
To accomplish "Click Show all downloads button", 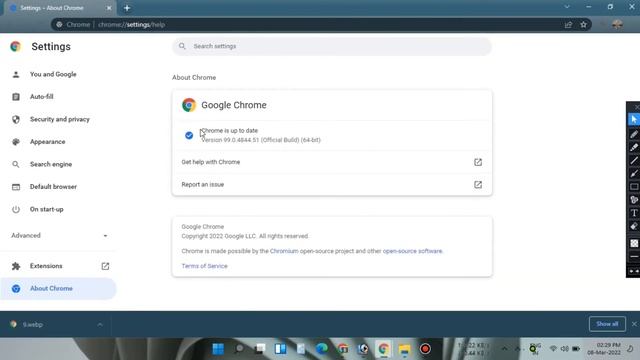I will coord(607,324).
